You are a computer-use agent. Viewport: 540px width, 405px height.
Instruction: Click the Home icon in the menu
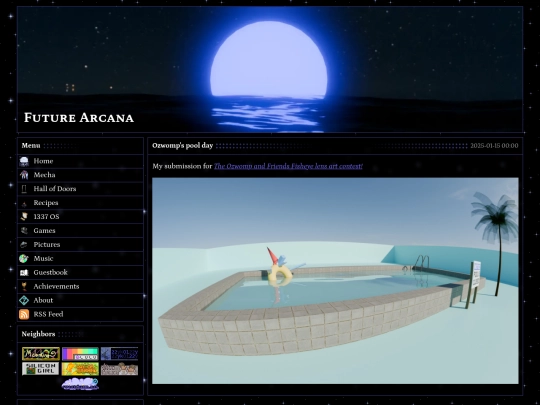point(24,161)
